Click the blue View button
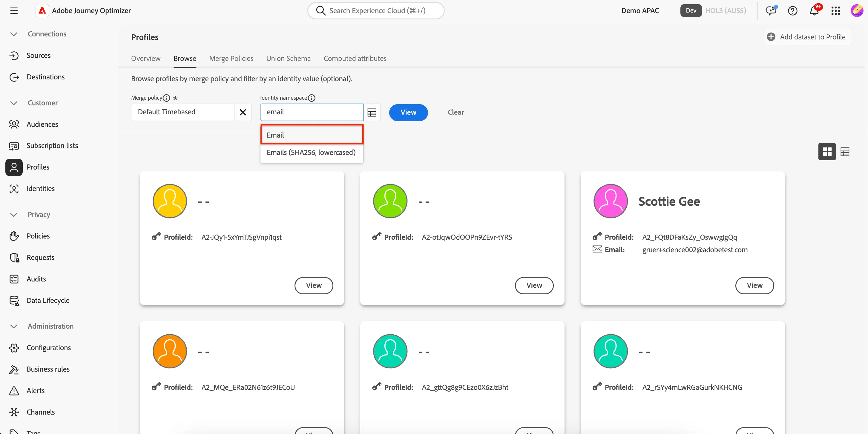The height and width of the screenshot is (434, 868). coord(408,113)
